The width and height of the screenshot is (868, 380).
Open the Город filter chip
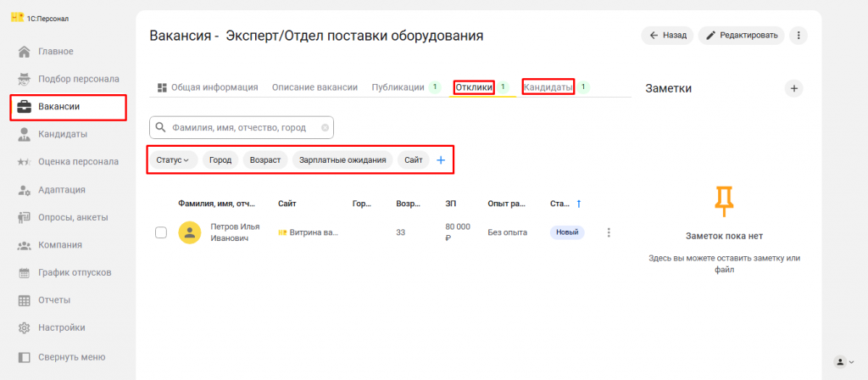[220, 160]
